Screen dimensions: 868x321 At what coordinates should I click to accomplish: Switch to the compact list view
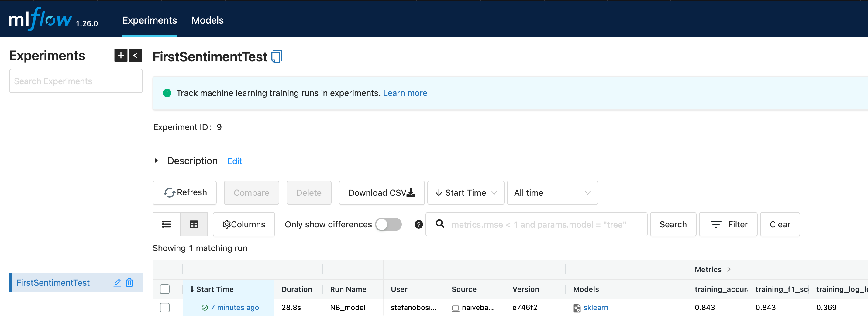pos(167,224)
